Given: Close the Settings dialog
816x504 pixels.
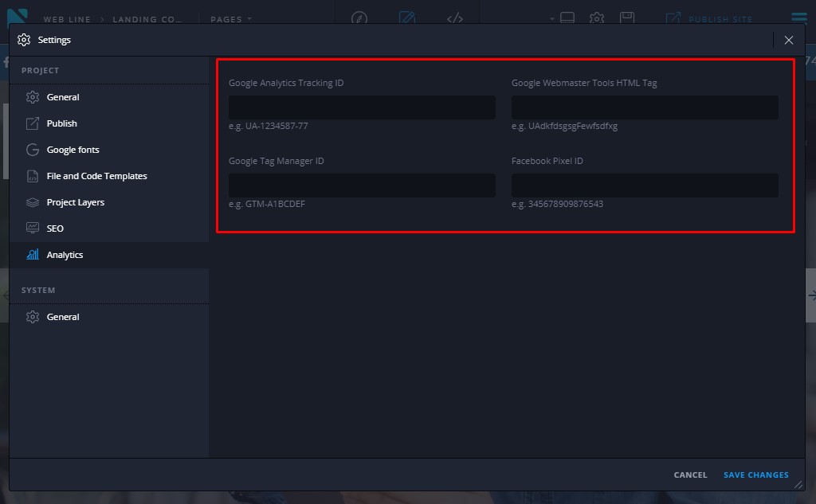Looking at the screenshot, I should (788, 40).
